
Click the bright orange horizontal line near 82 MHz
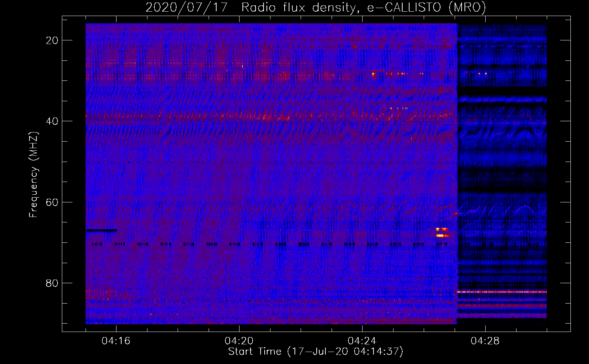502,292
